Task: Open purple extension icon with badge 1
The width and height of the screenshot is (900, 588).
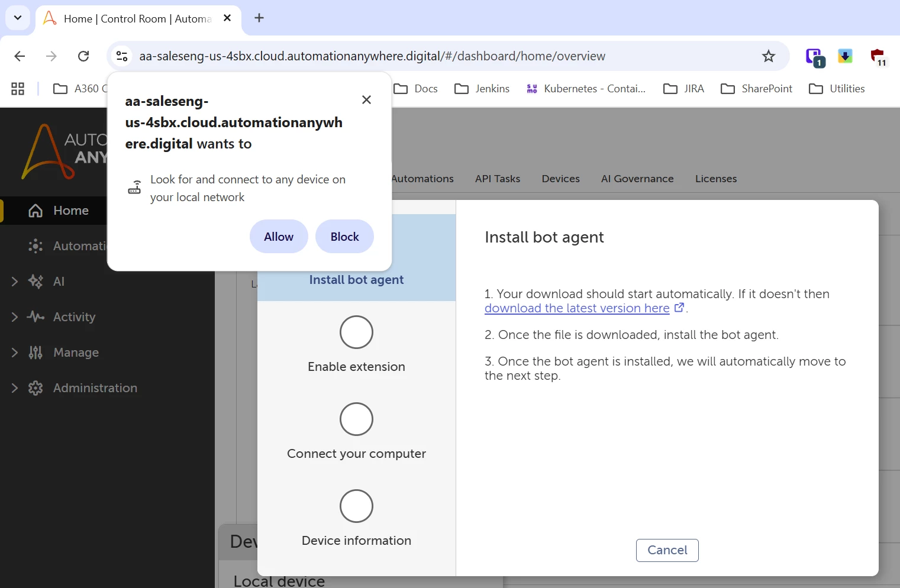Action: [x=815, y=57]
